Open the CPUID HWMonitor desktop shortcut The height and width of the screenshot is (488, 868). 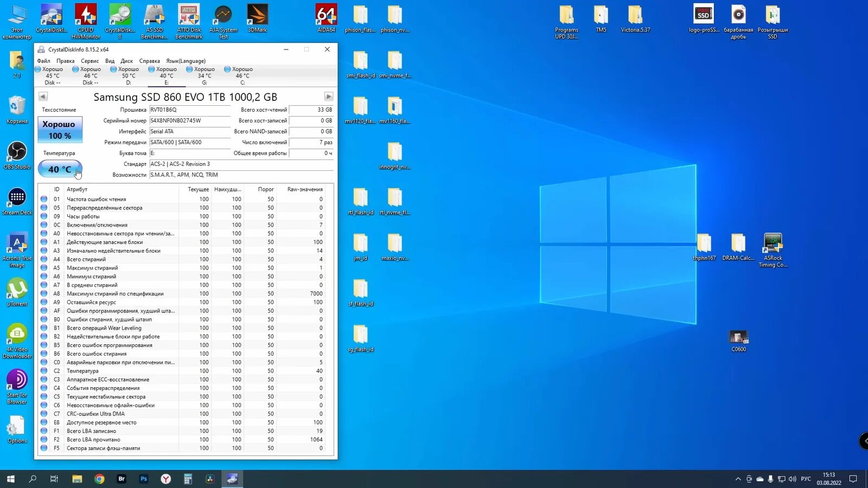[86, 22]
